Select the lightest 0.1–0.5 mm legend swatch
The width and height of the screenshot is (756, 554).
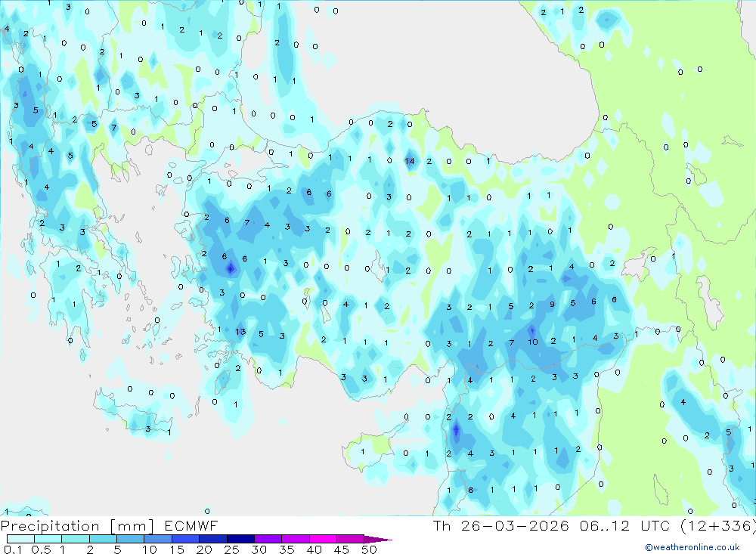click(x=20, y=539)
